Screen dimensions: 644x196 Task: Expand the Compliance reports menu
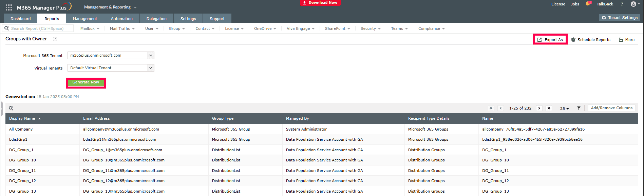[431, 28]
